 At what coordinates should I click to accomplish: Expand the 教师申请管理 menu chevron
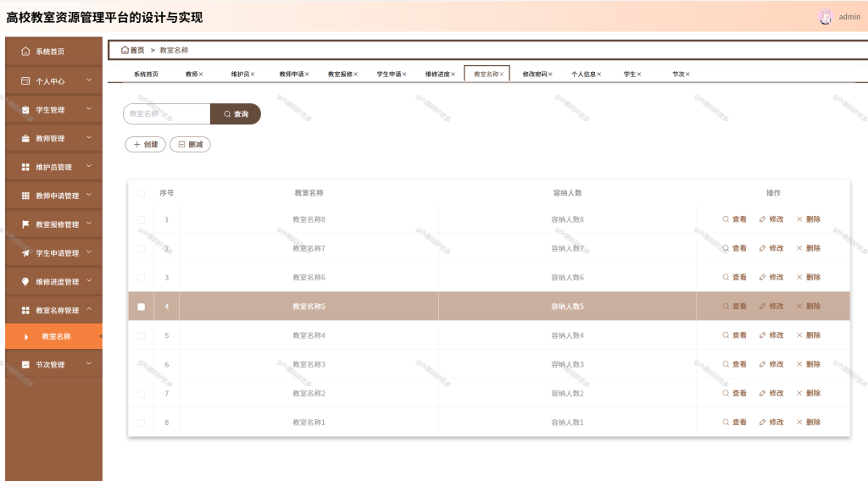(89, 195)
